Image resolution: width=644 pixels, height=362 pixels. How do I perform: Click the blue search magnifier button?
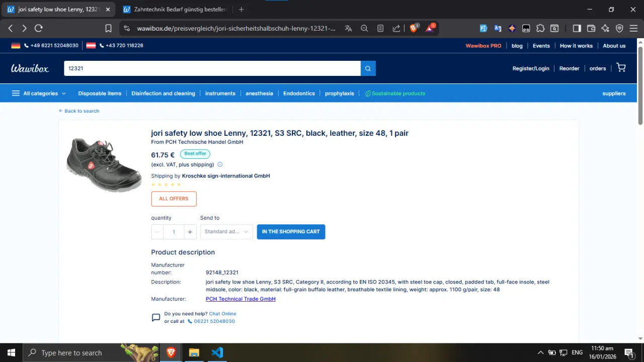click(368, 68)
